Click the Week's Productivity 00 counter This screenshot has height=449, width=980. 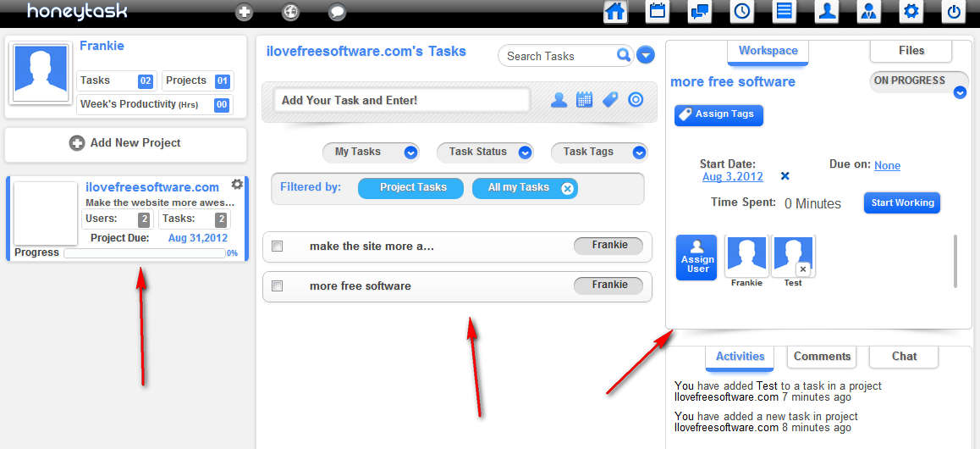tap(154, 104)
